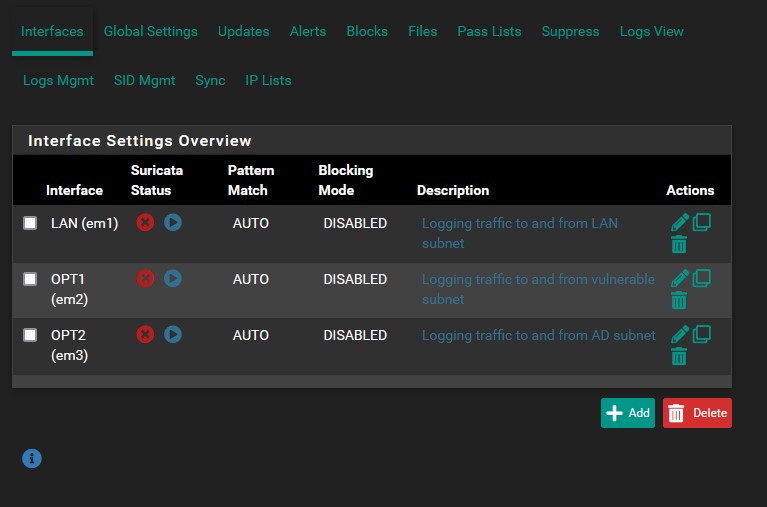Open 'Logging traffic to and from vulnerable subnet' link
767x507 pixels.
[538, 289]
